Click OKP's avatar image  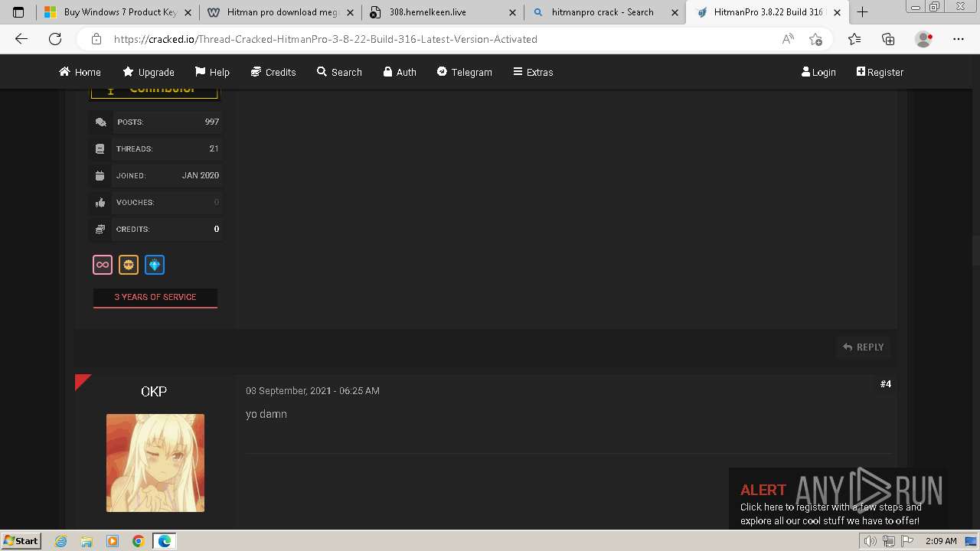tap(155, 463)
